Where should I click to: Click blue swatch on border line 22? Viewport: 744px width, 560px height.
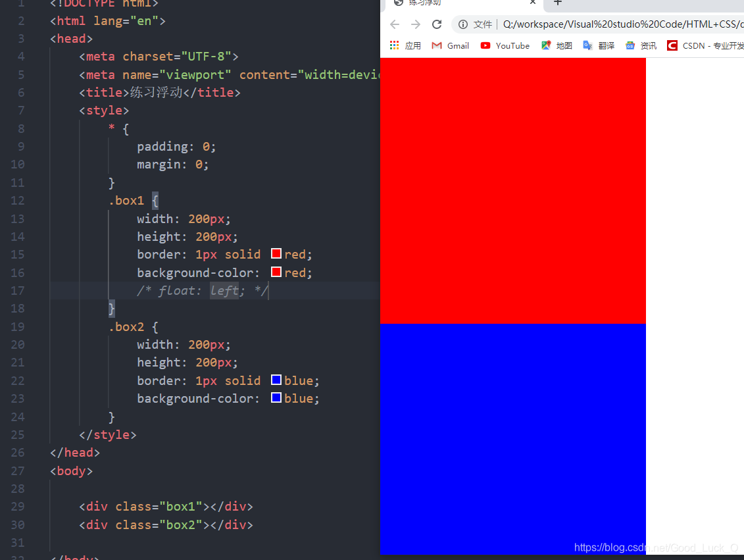[276, 380]
